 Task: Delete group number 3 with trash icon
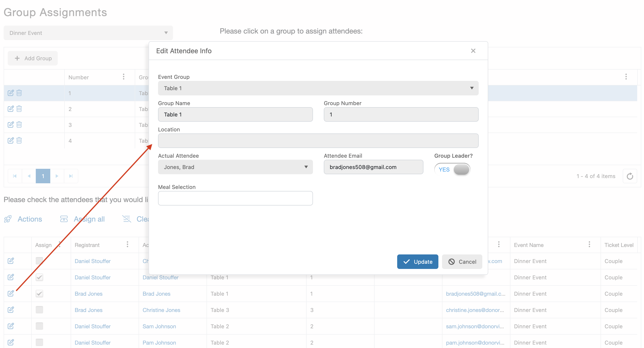(19, 125)
